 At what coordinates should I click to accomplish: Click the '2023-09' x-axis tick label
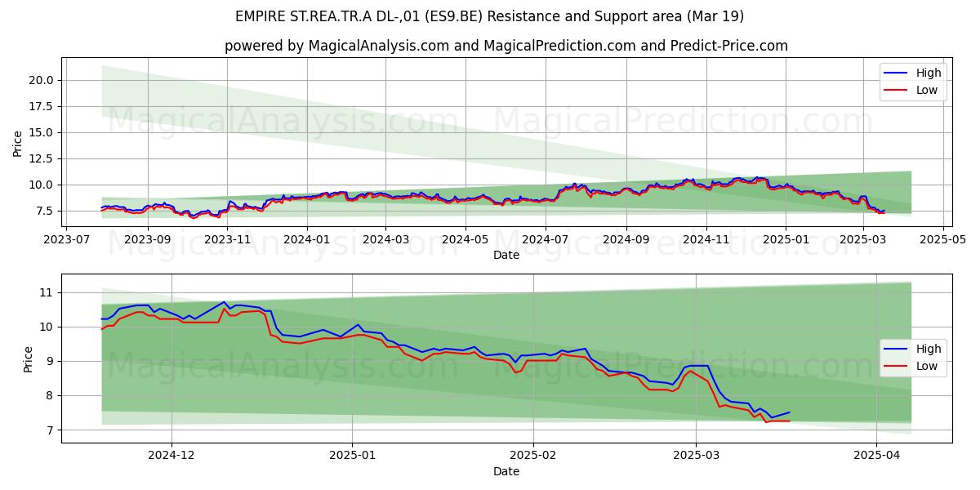tap(148, 240)
